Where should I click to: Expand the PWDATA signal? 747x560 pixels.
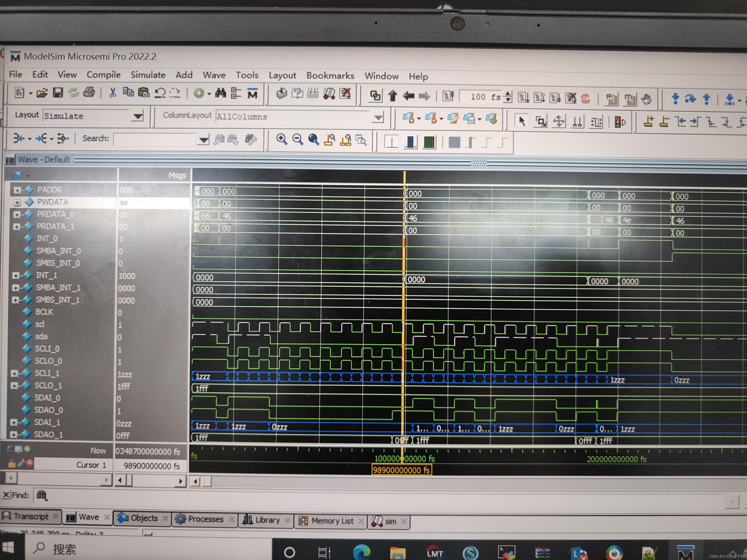coord(17,203)
